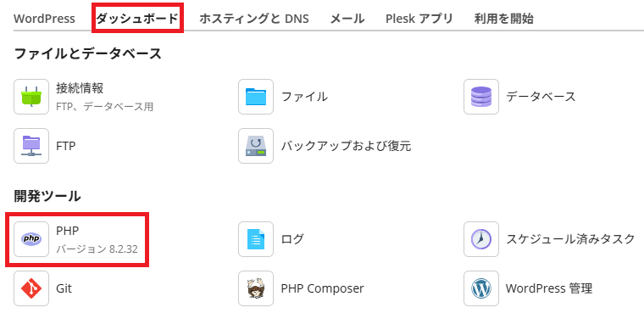This screenshot has width=644, height=313.
Task: Go to the メール tab
Action: (347, 19)
